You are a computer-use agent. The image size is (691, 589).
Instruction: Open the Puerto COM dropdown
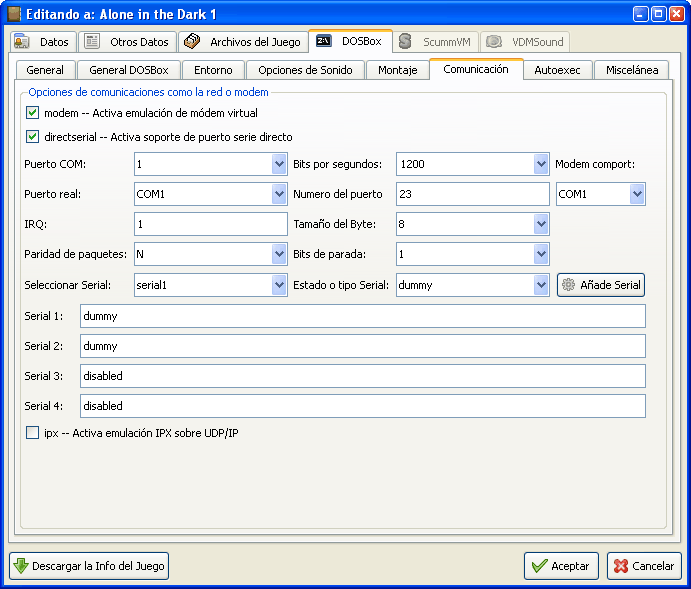coord(279,164)
